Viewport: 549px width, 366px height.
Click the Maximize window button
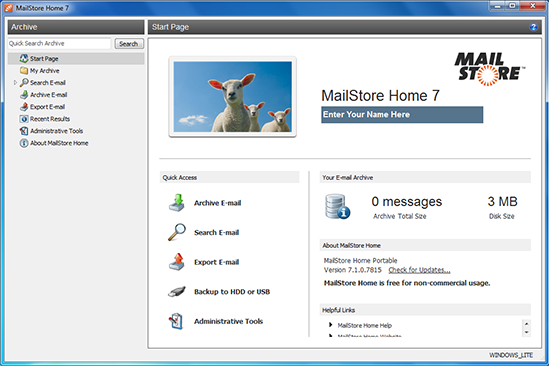coord(512,6)
